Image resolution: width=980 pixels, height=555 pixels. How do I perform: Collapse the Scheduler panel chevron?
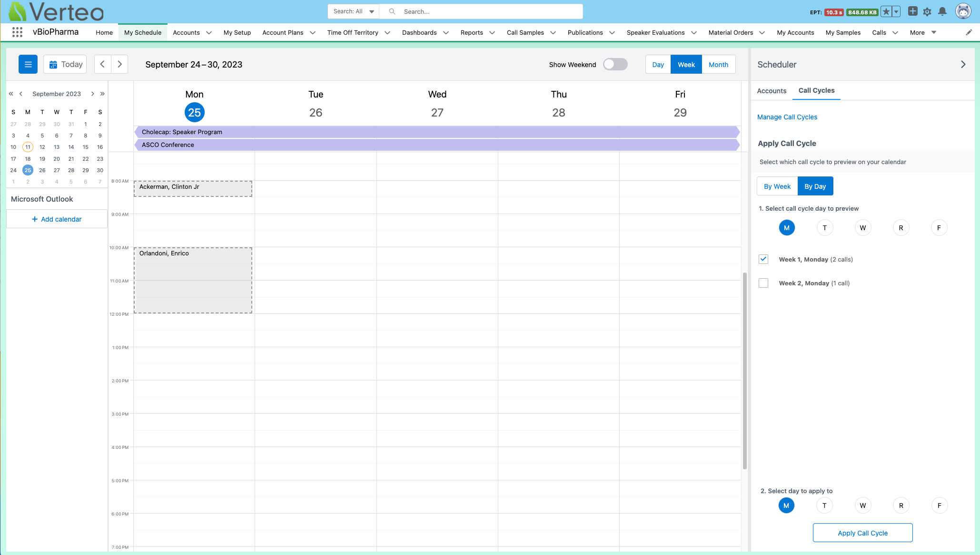[963, 64]
